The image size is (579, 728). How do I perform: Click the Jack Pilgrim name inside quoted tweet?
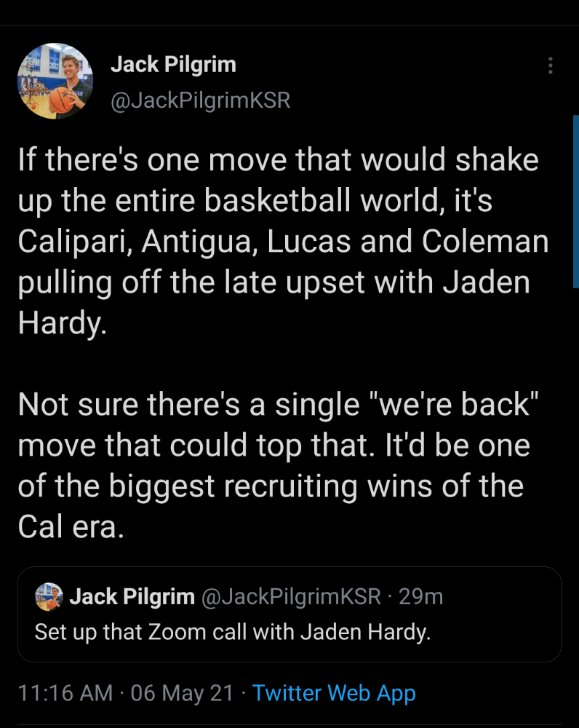132,598
